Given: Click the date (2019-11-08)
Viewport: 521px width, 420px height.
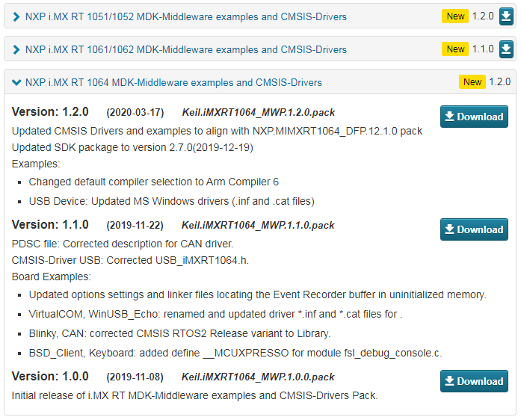Looking at the screenshot, I should 135,377.
